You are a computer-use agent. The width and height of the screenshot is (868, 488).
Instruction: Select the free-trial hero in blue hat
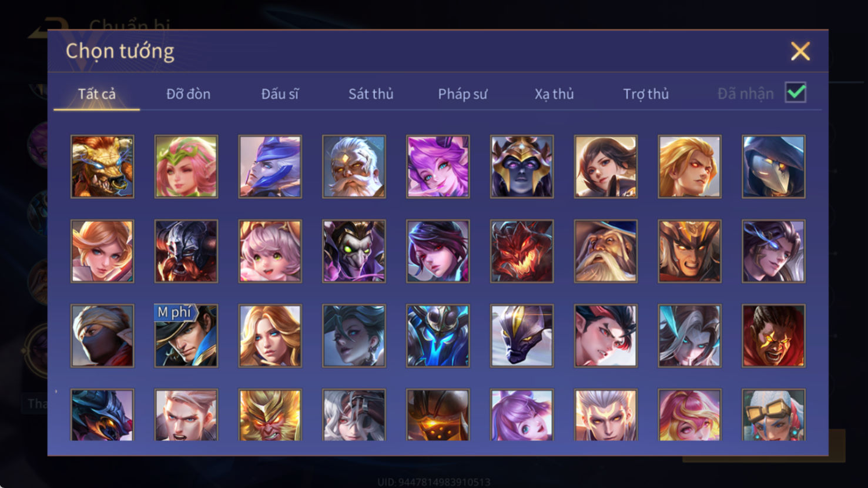(x=186, y=336)
